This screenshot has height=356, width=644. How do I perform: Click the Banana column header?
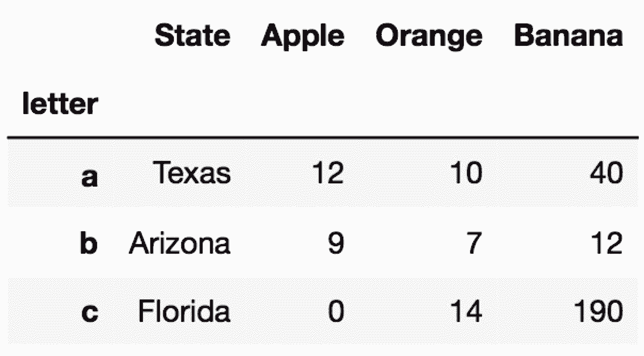[x=568, y=35]
